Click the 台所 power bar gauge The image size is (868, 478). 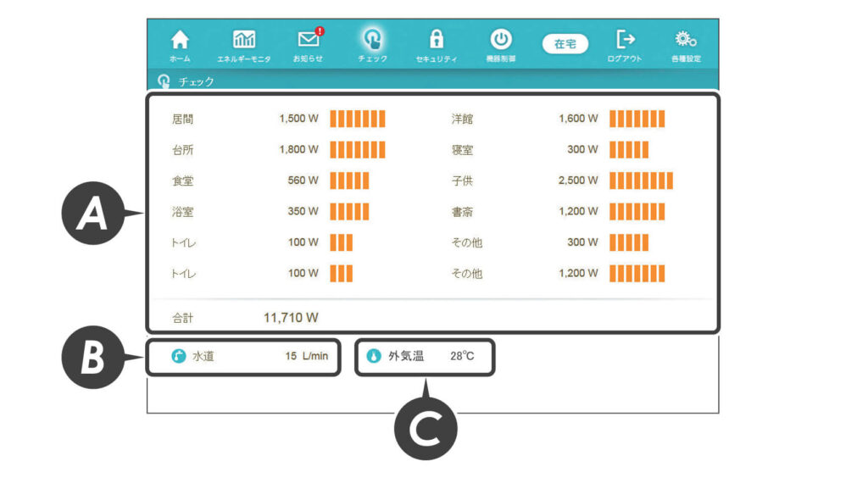click(x=358, y=150)
